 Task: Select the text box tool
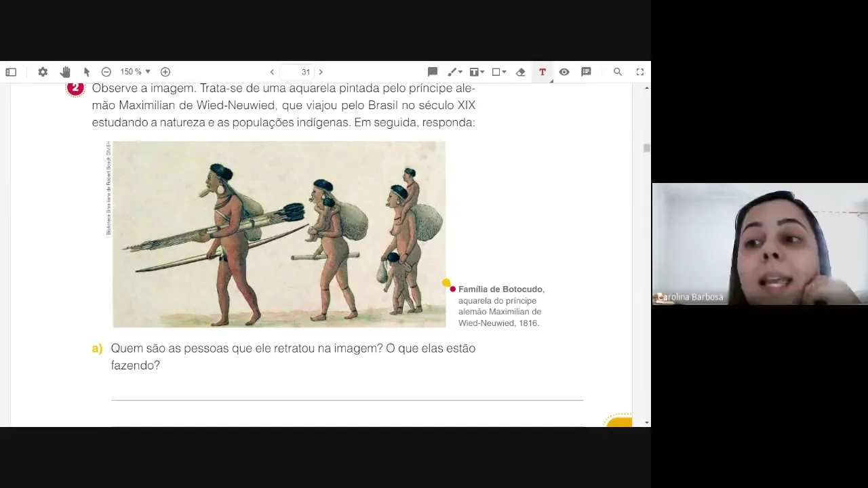[x=474, y=72]
